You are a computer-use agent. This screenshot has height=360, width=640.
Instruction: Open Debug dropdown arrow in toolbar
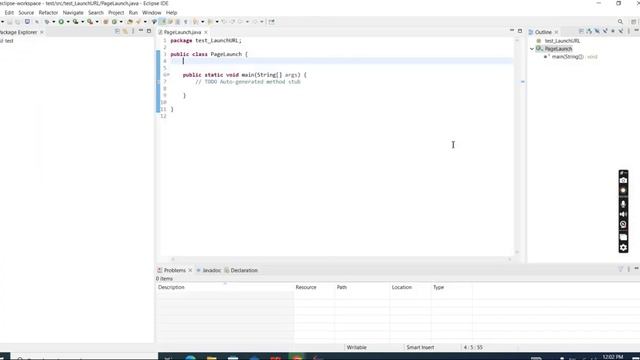[53, 22]
